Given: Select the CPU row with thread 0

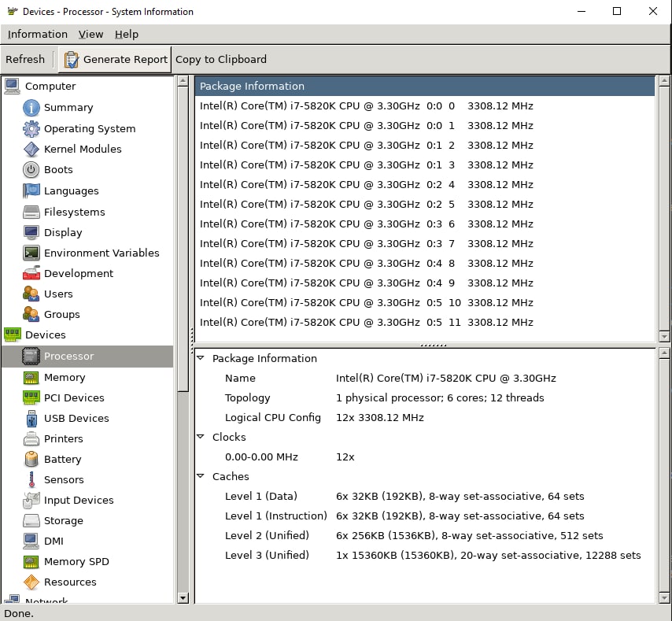Looking at the screenshot, I should click(425, 105).
